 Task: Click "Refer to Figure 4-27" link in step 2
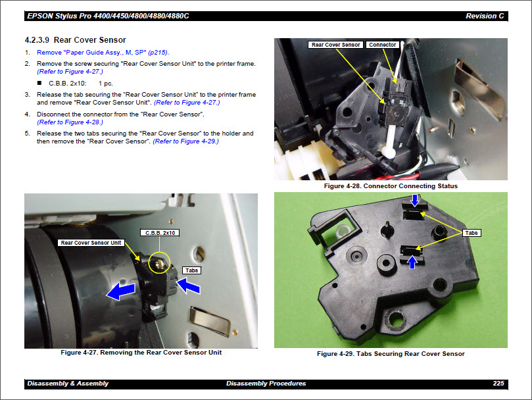(x=70, y=71)
